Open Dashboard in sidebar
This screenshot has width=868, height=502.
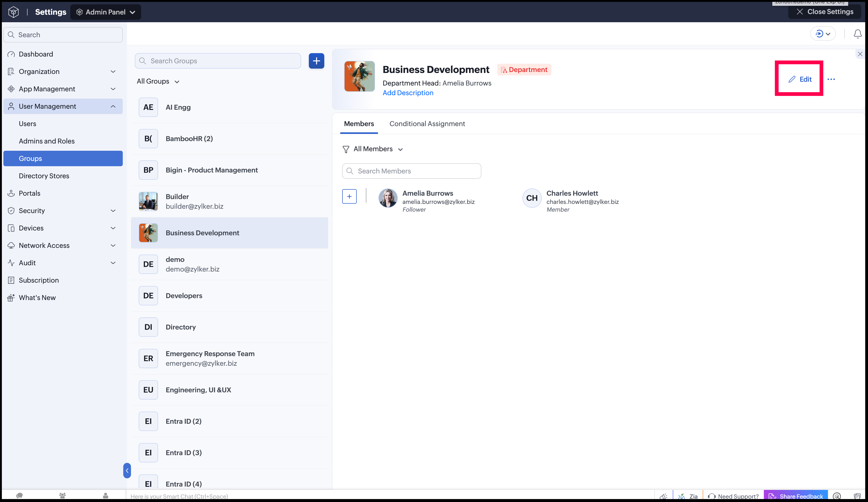click(63, 54)
